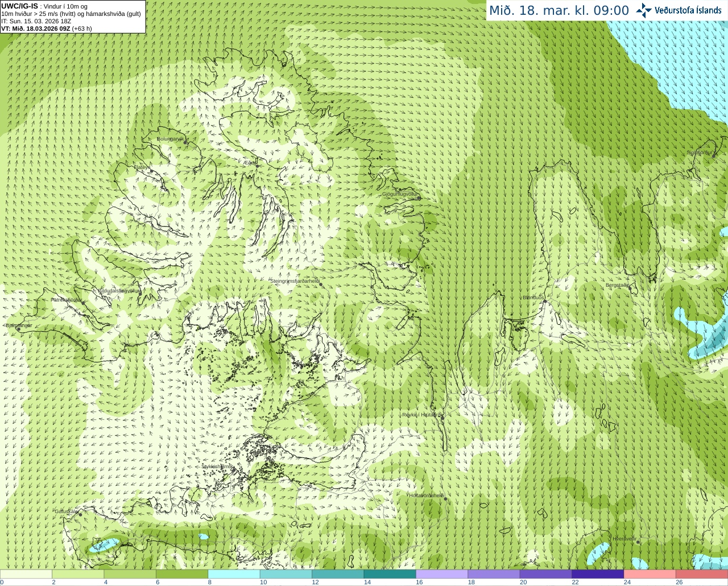Click the Gjögurflugvöllur station marker dot

(x=420, y=198)
